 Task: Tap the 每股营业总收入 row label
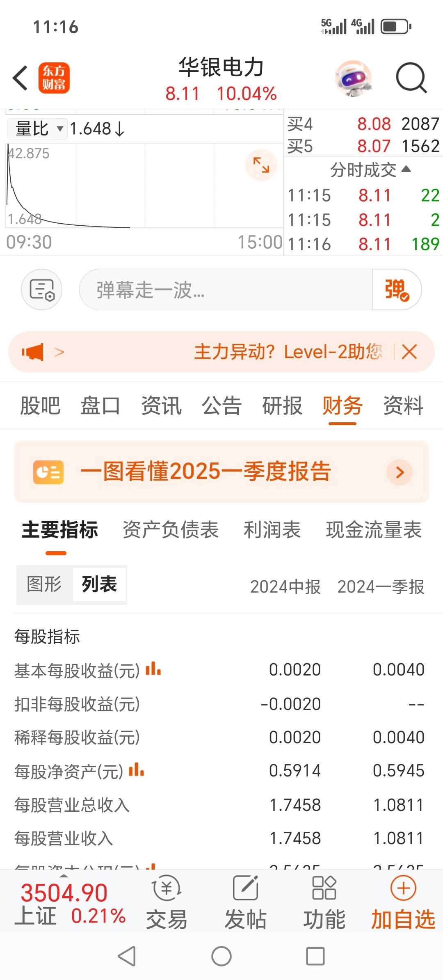tap(72, 805)
